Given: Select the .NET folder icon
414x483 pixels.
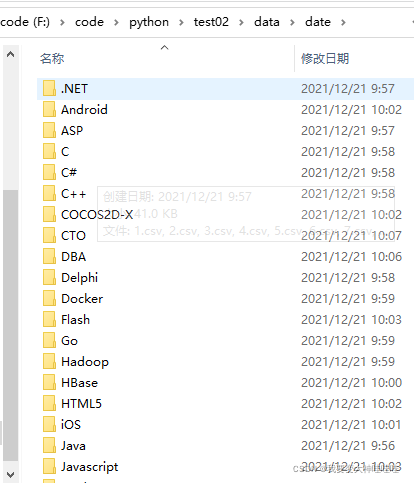Looking at the screenshot, I should [49, 88].
